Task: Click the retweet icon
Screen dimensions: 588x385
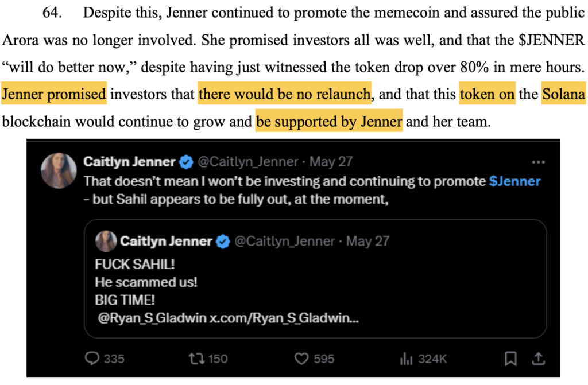Action: pos(196,359)
